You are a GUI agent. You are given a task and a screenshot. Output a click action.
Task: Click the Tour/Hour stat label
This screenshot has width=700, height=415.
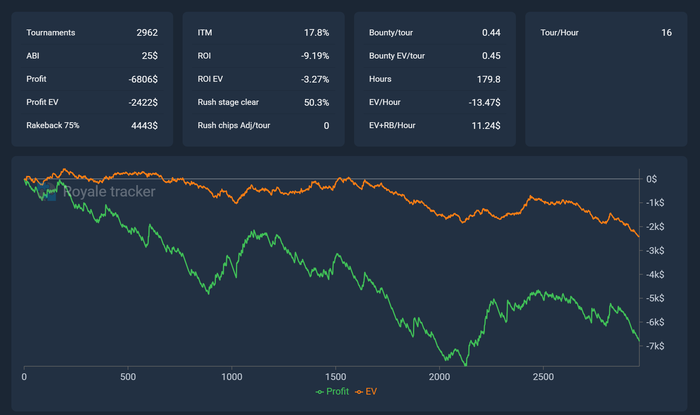(x=560, y=33)
